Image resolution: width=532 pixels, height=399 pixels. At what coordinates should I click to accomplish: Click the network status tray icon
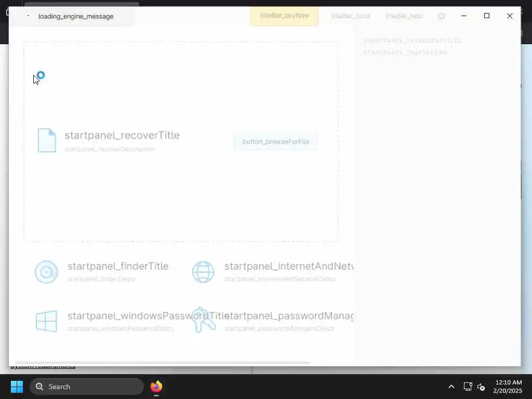pos(468,387)
